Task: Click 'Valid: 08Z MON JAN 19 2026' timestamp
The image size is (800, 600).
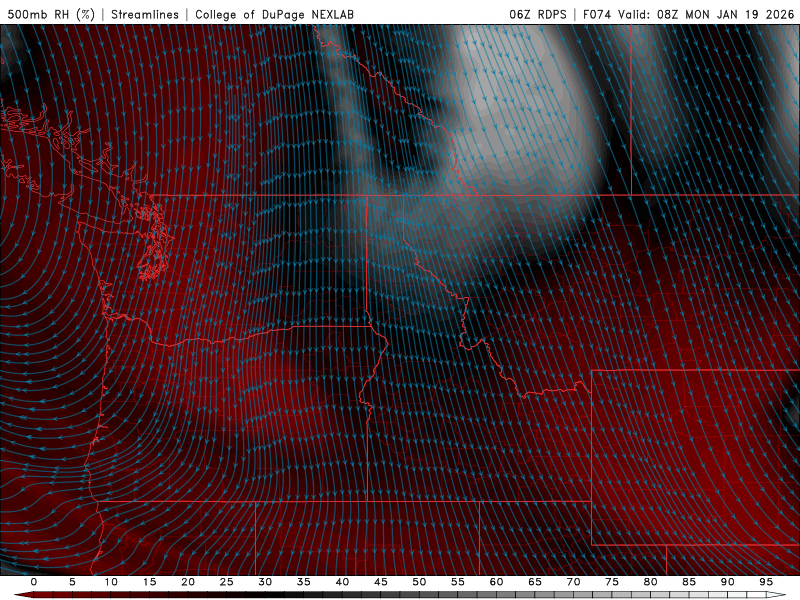Action: point(706,14)
